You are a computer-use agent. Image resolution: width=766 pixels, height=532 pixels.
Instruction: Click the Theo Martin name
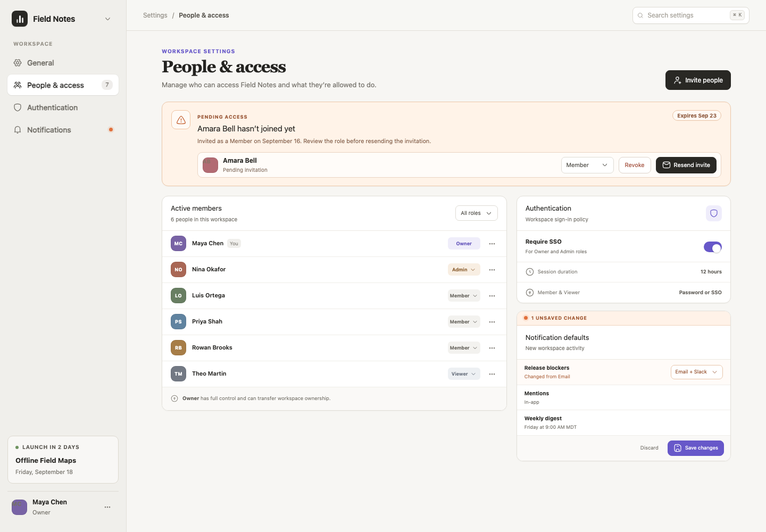[x=209, y=374]
